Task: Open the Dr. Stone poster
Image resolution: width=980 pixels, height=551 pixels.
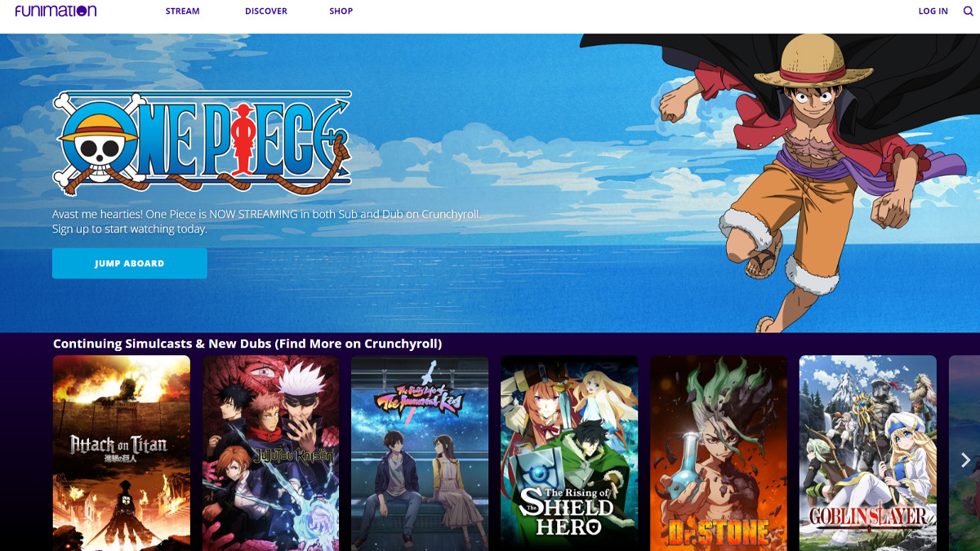Action: tap(719, 453)
